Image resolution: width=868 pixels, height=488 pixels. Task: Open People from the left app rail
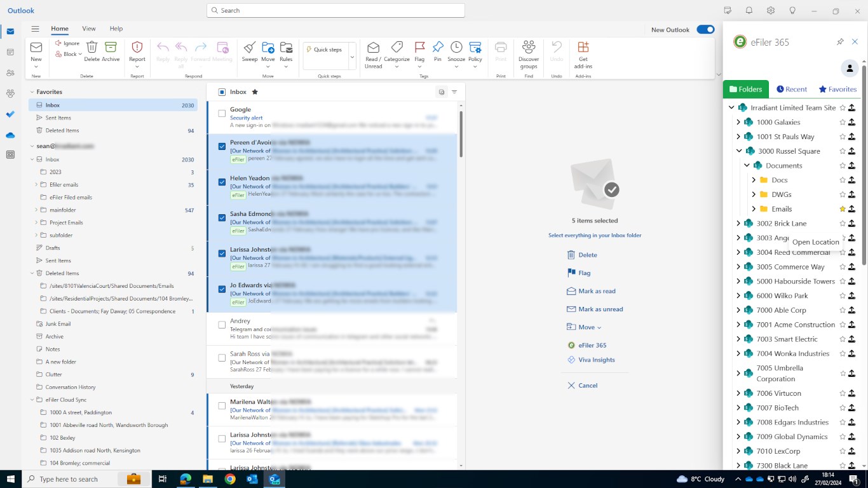[x=10, y=73]
